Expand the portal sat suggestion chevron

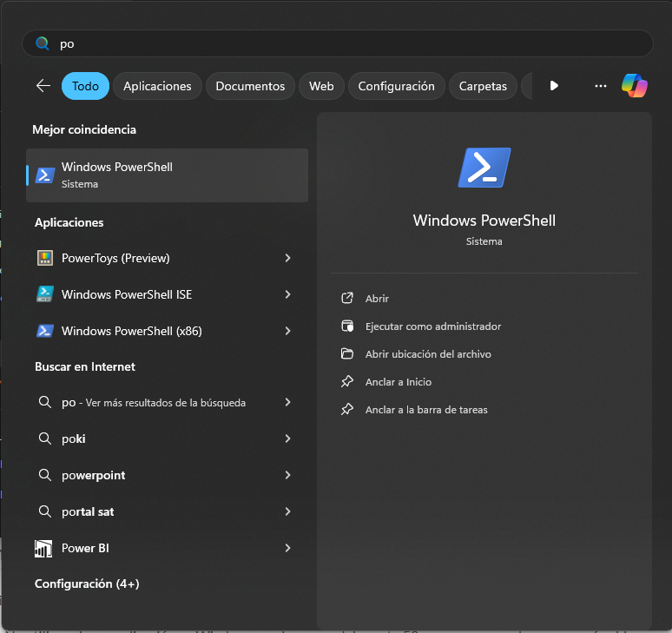287,511
